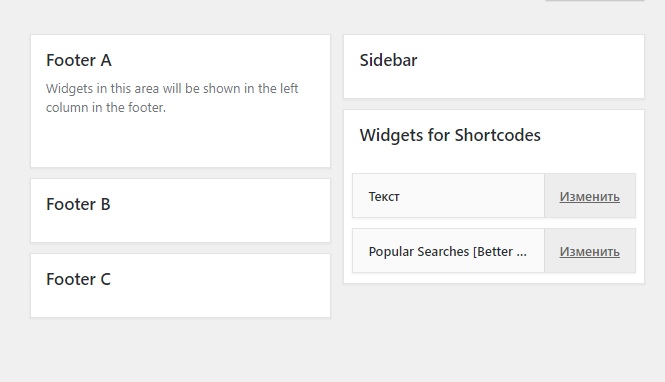Click the partially visible button at top edge
The height and width of the screenshot is (382, 665).
(x=595, y=0)
